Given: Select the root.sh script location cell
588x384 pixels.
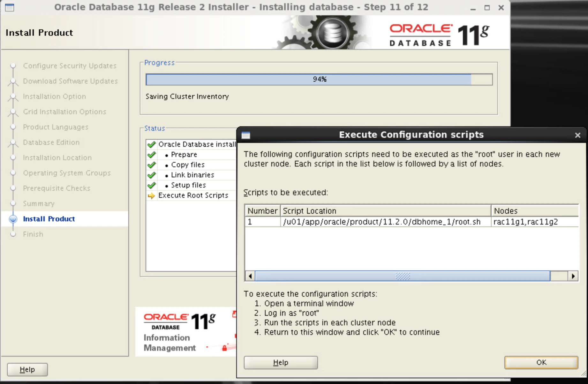Looking at the screenshot, I should pyautogui.click(x=386, y=222).
